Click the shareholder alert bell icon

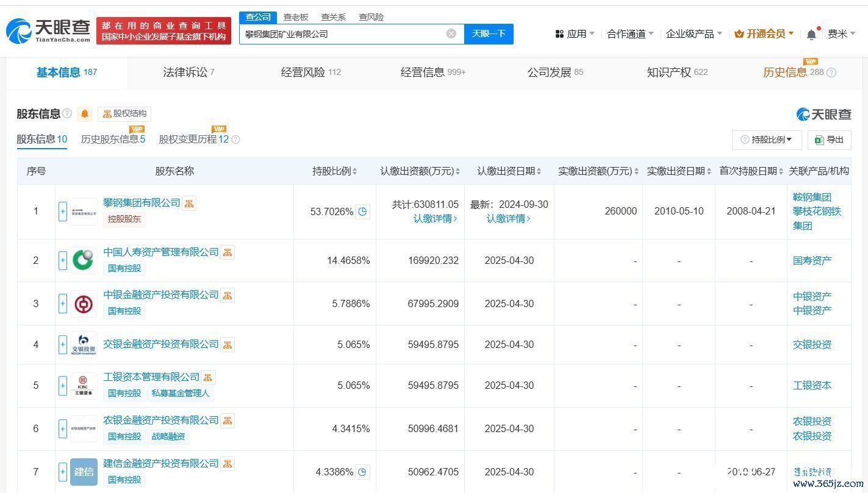[85, 114]
